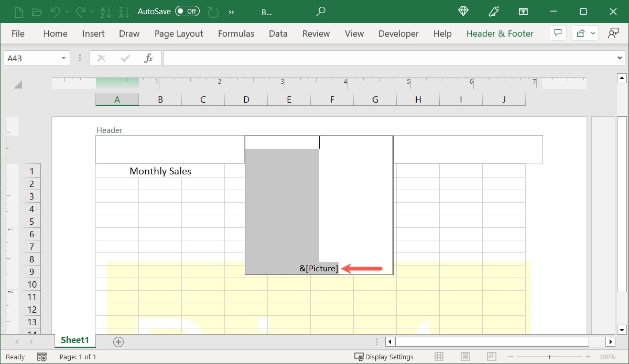Screen dimensions: 629x364
Task: Click the Comments speech bubble icon
Action: pos(558,34)
